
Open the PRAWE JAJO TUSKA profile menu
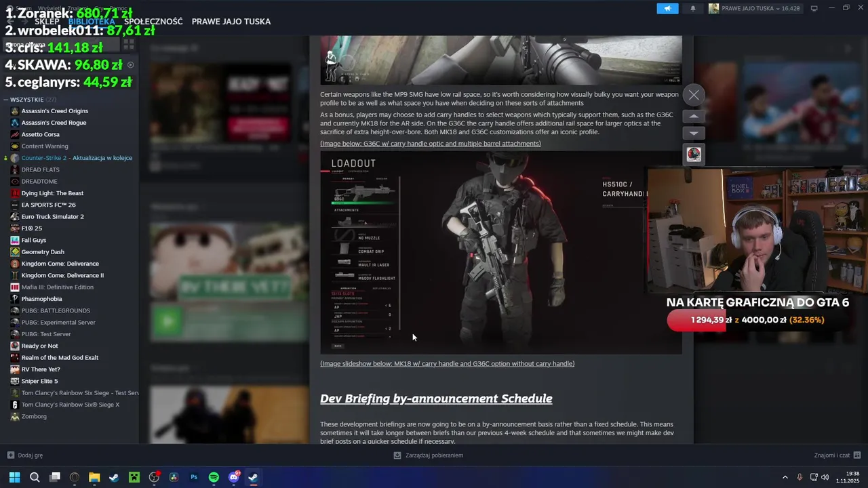coord(231,22)
